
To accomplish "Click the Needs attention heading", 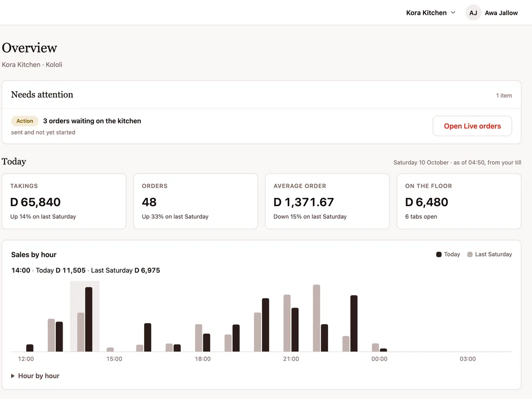I will pyautogui.click(x=42, y=95).
